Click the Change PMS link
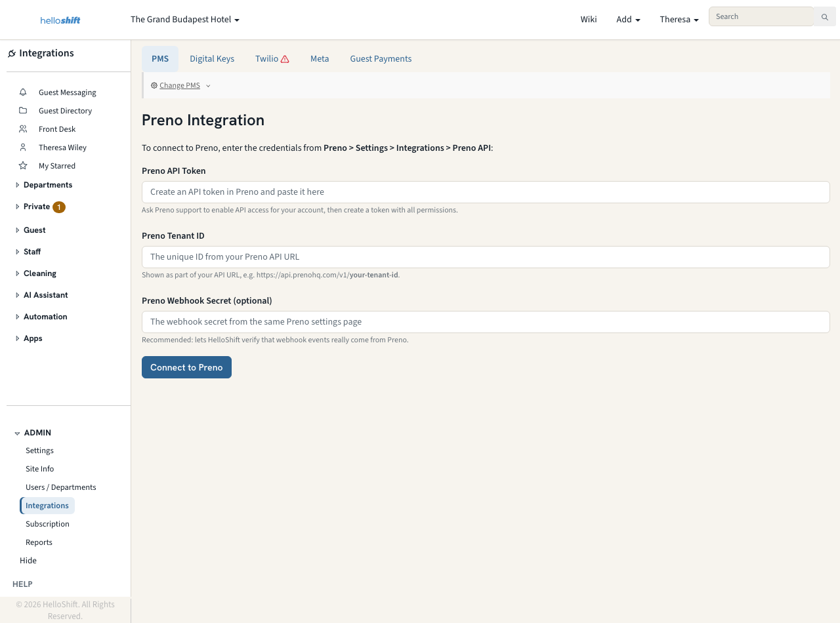Screen dimensions: 840x623 point(180,86)
